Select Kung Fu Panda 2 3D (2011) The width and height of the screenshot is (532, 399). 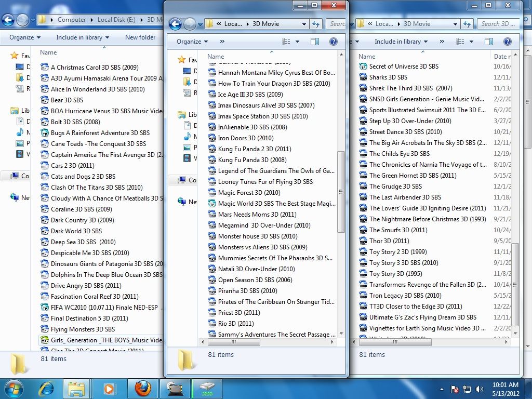(x=255, y=149)
